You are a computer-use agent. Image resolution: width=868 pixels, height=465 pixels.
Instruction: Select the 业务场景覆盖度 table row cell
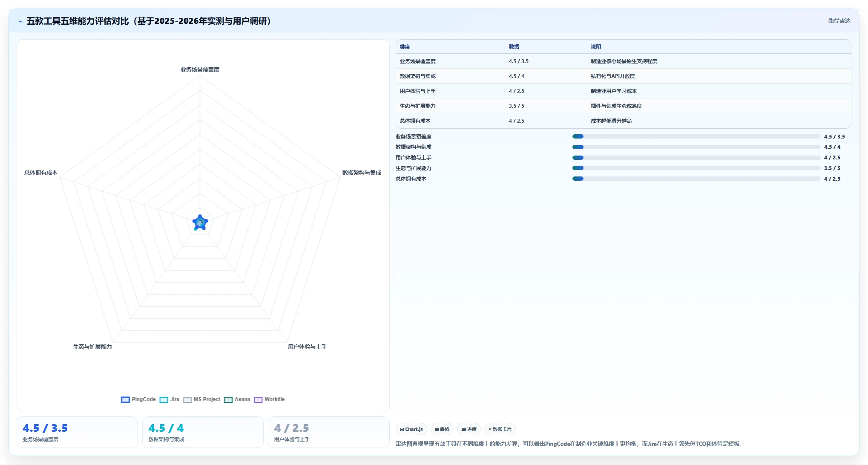coord(418,61)
